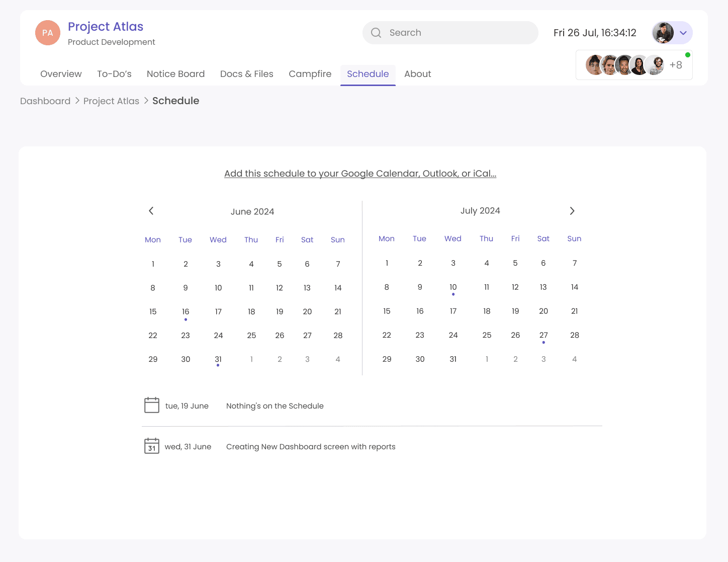Navigate back via the Dashboard breadcrumb
728x562 pixels.
[45, 101]
